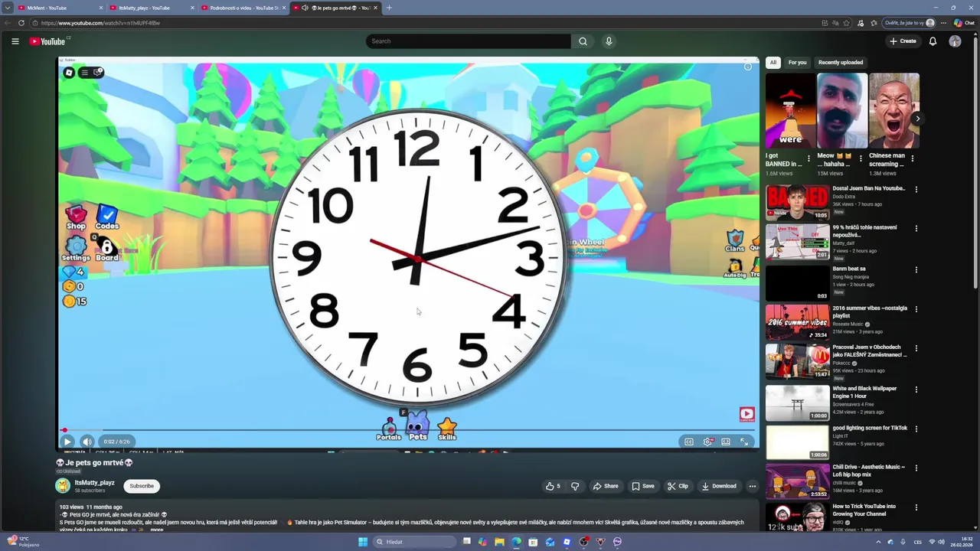980x551 pixels.
Task: Reload the page
Action: click(x=21, y=23)
